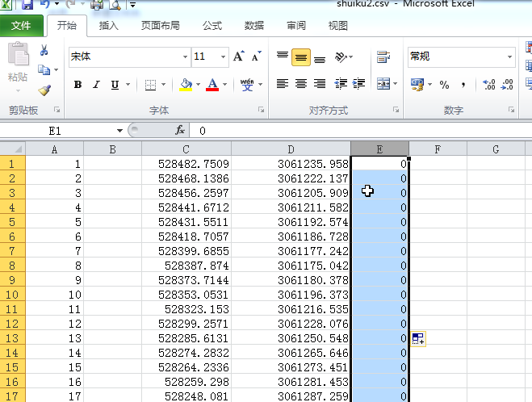Open the number format dropdown 常规

tap(460, 57)
